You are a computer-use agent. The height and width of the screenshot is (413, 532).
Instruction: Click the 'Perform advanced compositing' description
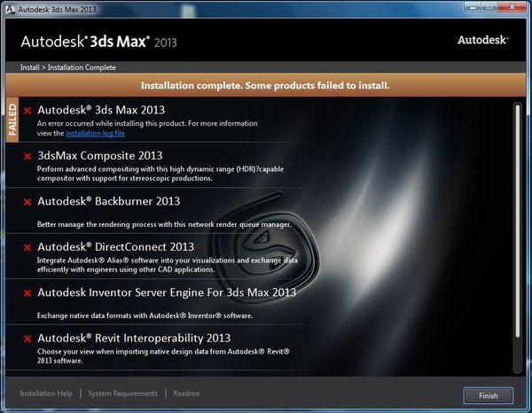click(160, 174)
